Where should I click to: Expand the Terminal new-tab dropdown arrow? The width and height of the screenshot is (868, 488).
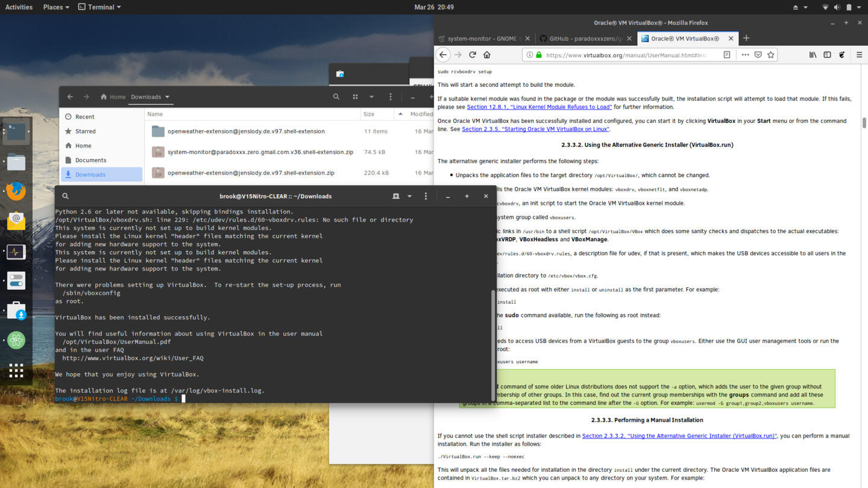pyautogui.click(x=409, y=196)
